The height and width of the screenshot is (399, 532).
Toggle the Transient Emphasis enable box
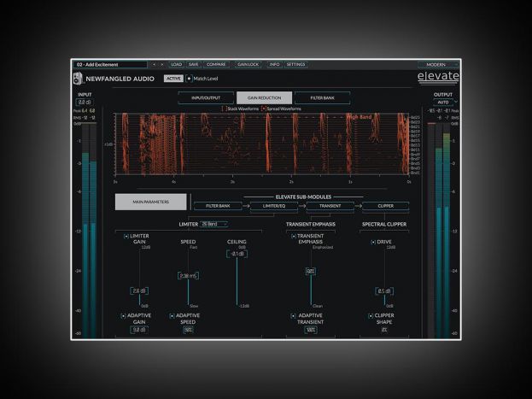[x=294, y=236]
